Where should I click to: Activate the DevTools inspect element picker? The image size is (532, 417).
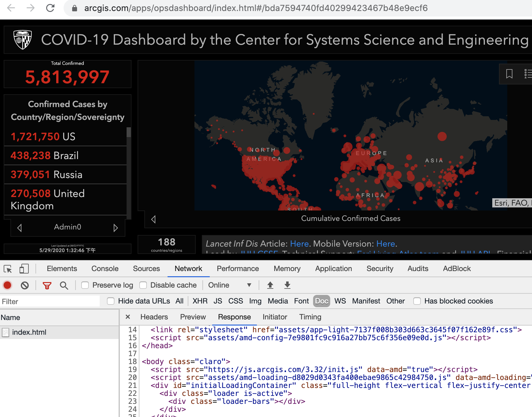tap(8, 269)
